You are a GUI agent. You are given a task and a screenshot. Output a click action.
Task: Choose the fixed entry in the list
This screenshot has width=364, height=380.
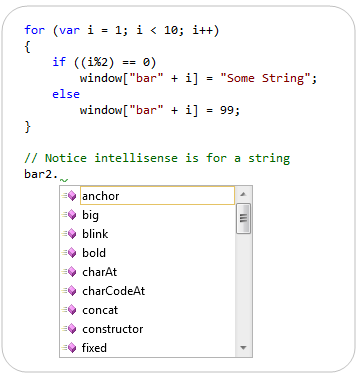(148, 348)
